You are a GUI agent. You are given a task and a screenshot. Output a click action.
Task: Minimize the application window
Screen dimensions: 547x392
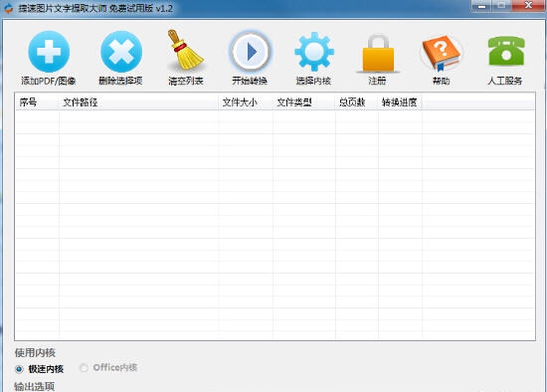click(x=481, y=6)
